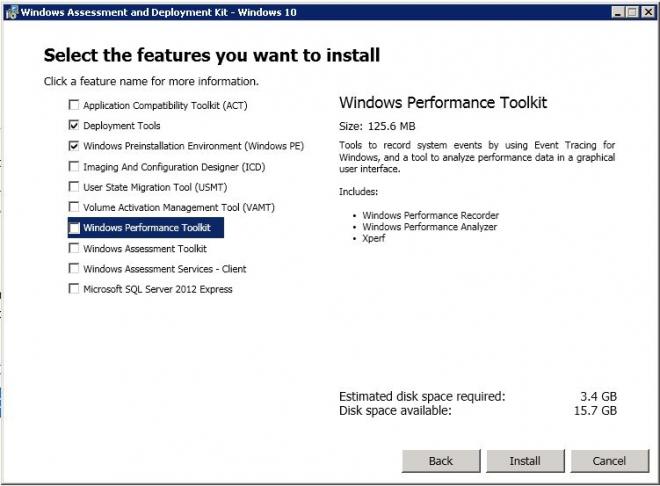The height and width of the screenshot is (486, 660).
Task: Uncheck the Deployment Tools checkbox
Action: pyautogui.click(x=74, y=125)
